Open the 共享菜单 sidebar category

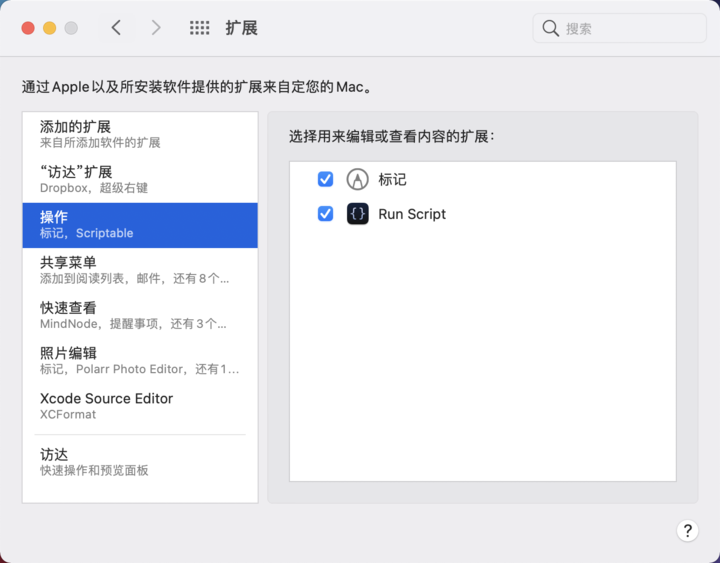click(x=140, y=270)
